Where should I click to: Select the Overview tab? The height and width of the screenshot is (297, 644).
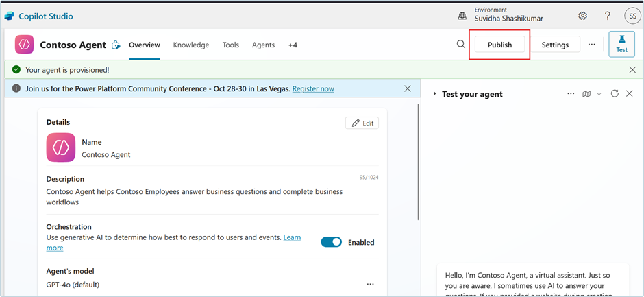[x=145, y=45]
